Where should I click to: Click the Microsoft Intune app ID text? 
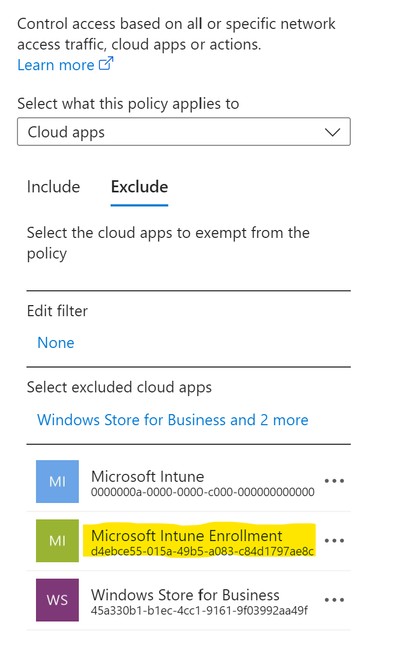202,492
